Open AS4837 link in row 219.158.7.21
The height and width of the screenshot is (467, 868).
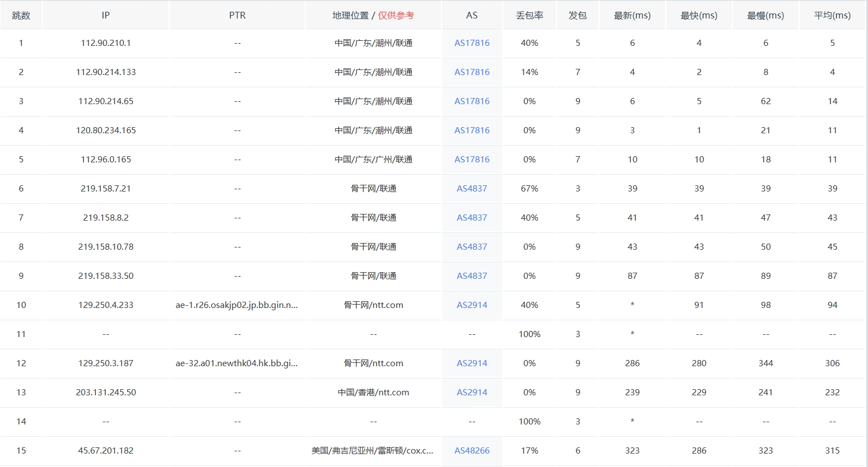tap(472, 189)
